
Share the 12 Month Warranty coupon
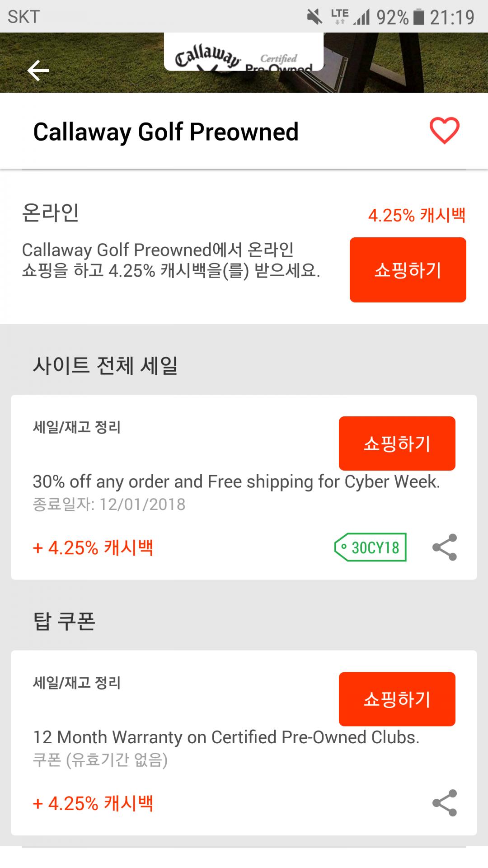[445, 803]
